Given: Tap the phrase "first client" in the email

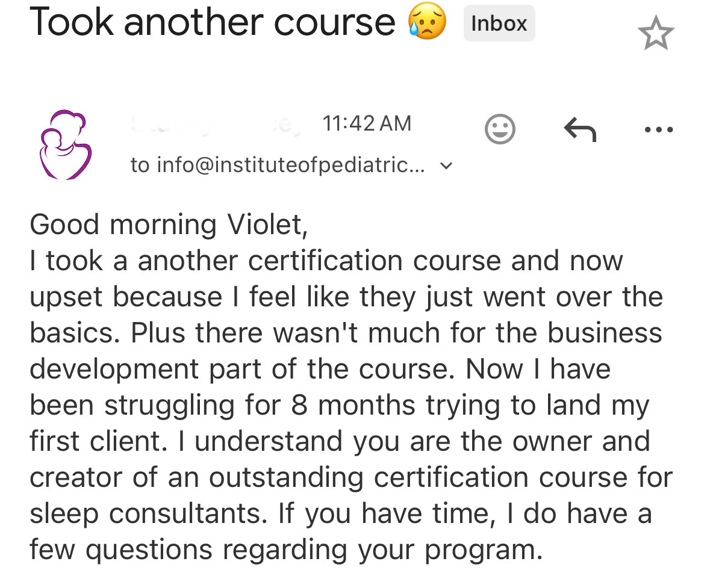Looking at the screenshot, I should click(x=97, y=441).
